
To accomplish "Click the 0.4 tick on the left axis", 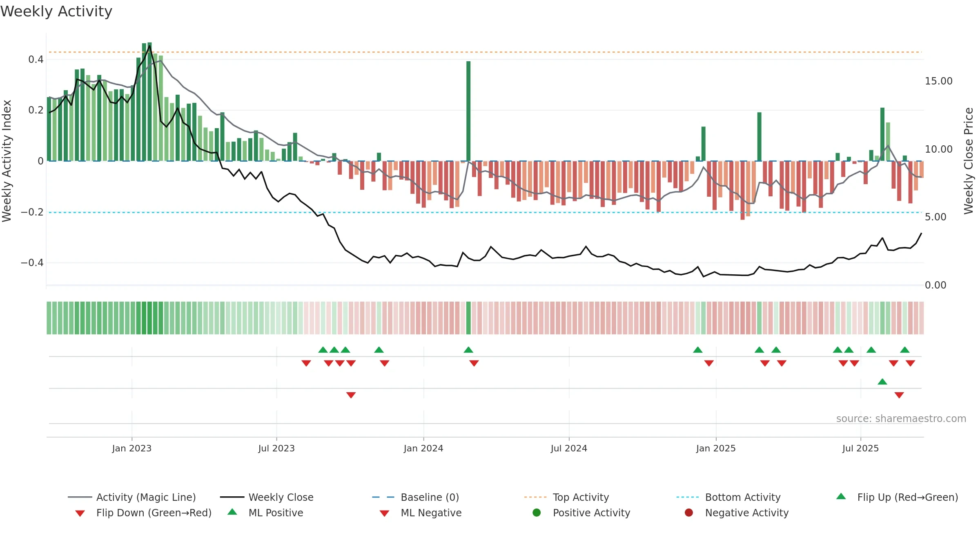I will pyautogui.click(x=36, y=60).
